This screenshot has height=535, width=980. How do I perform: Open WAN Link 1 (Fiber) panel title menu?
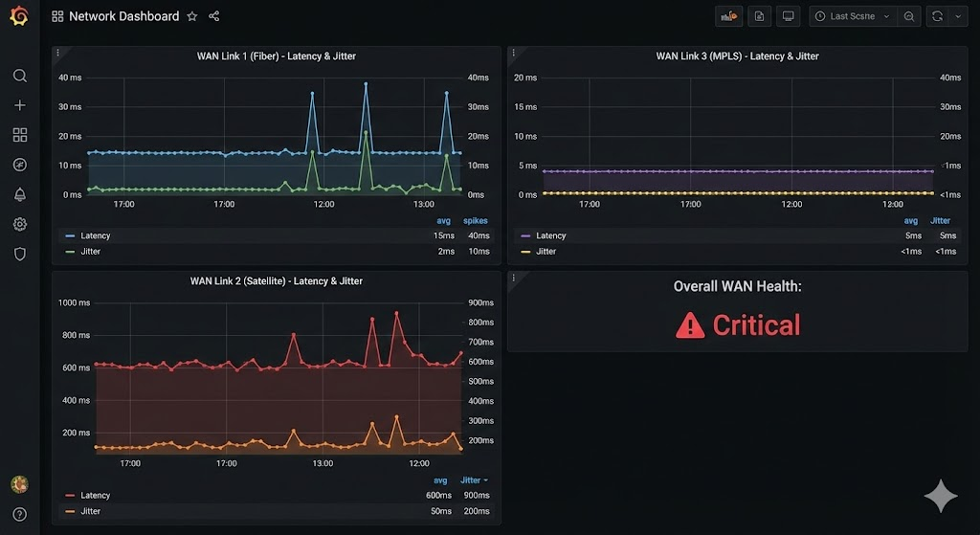coord(276,56)
